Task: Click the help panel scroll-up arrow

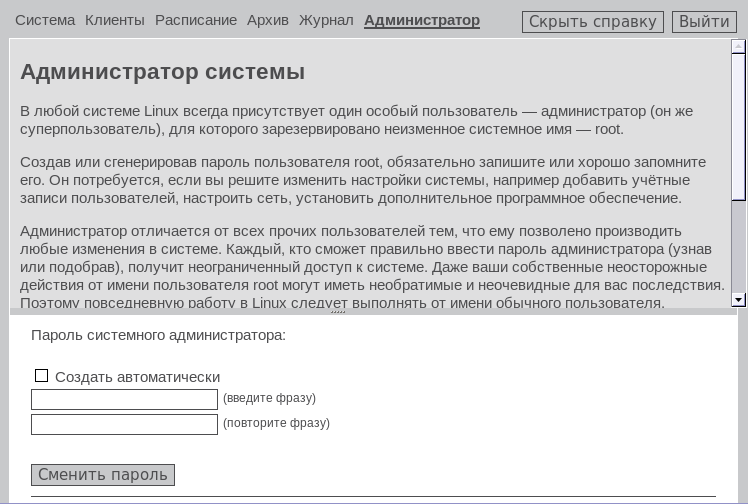Action: click(738, 46)
